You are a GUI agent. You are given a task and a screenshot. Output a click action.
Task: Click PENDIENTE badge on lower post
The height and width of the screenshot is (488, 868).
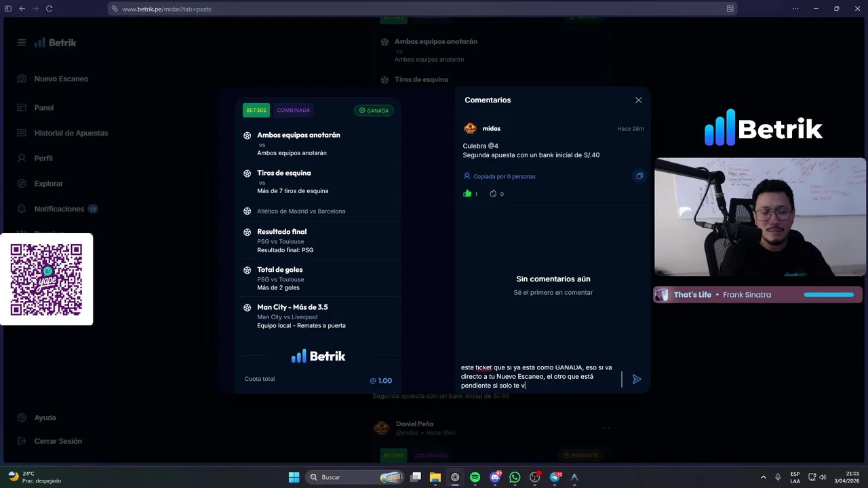tap(580, 455)
